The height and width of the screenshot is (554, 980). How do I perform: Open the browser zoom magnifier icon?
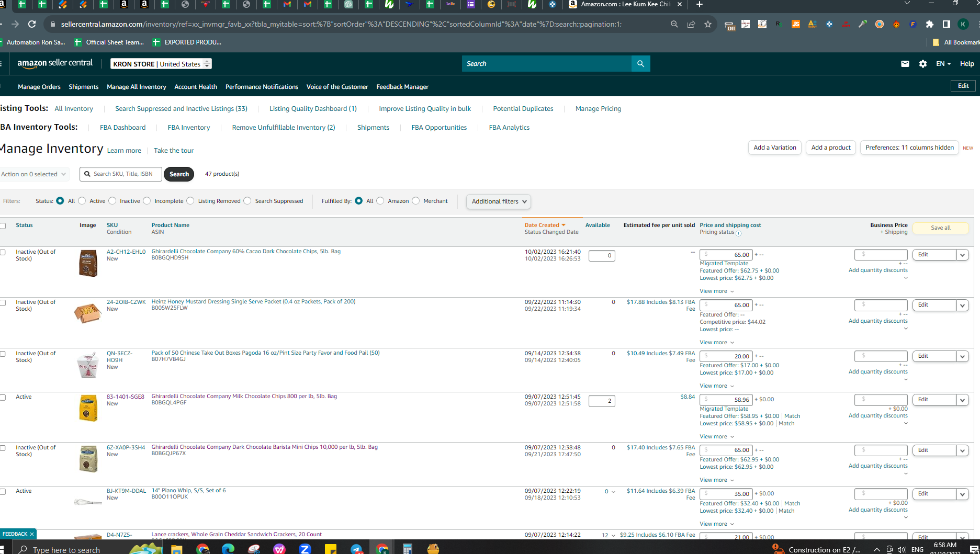[674, 24]
